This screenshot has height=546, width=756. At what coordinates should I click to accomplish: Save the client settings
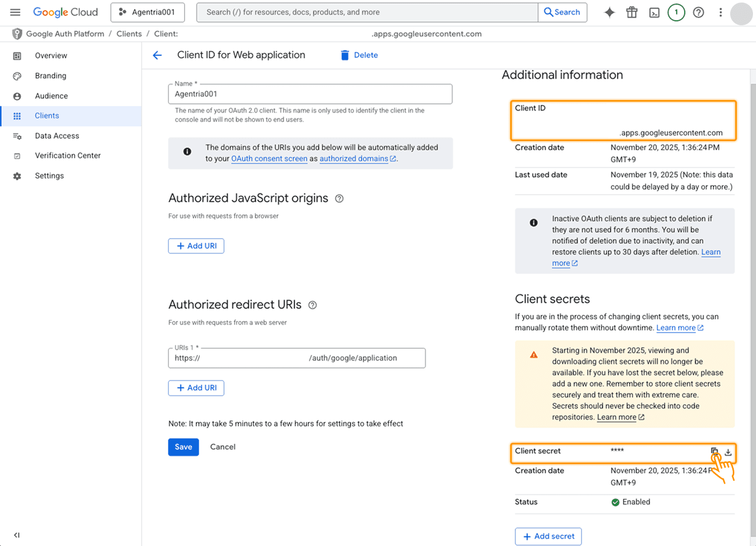click(x=184, y=447)
